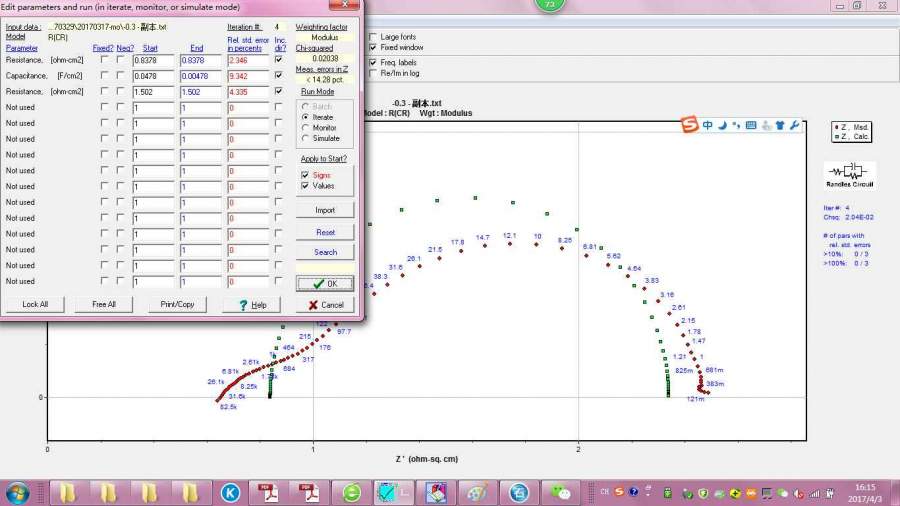The image size is (900, 506).
Task: Uncheck Inc. dir? for first Resistance row
Action: click(278, 60)
